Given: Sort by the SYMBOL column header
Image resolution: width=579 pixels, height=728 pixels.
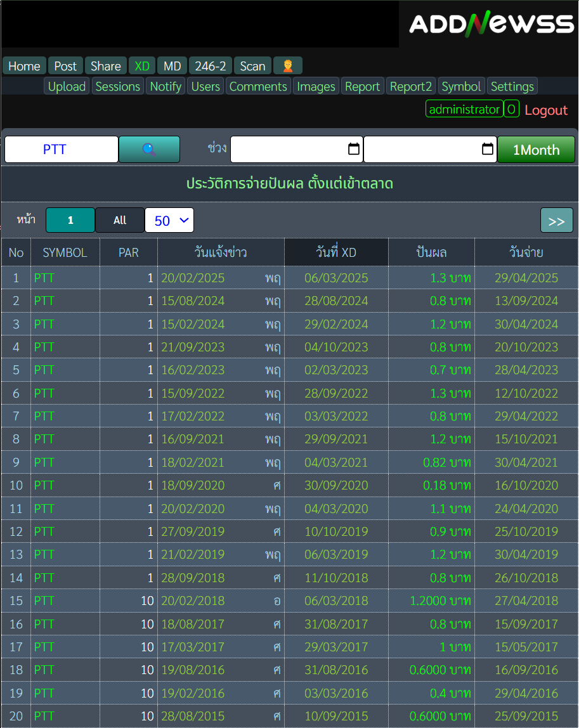Looking at the screenshot, I should (x=65, y=252).
